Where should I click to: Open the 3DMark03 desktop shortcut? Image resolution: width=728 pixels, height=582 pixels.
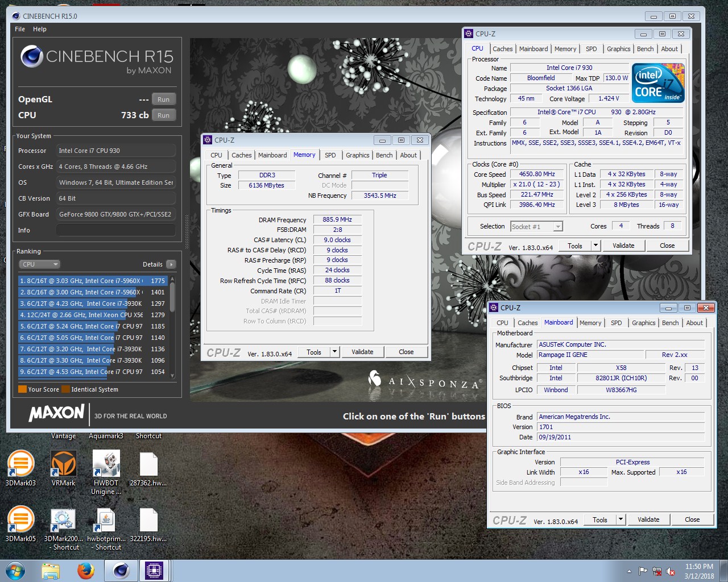20,468
